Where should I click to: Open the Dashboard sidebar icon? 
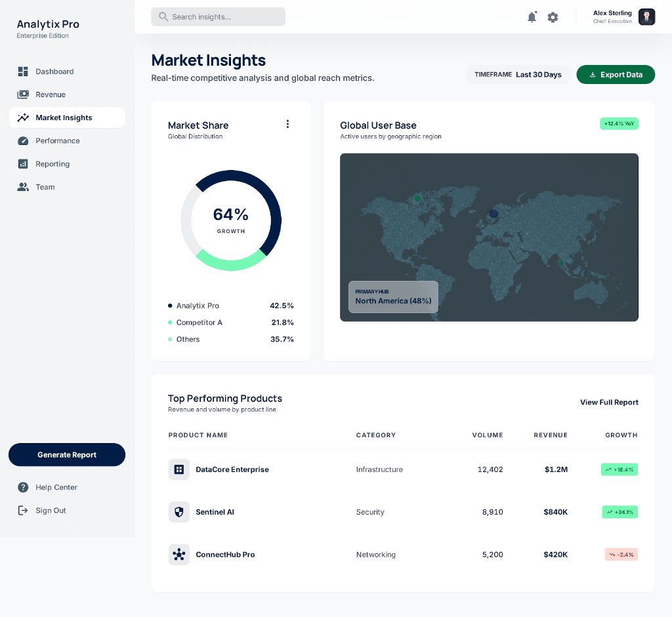[x=23, y=71]
